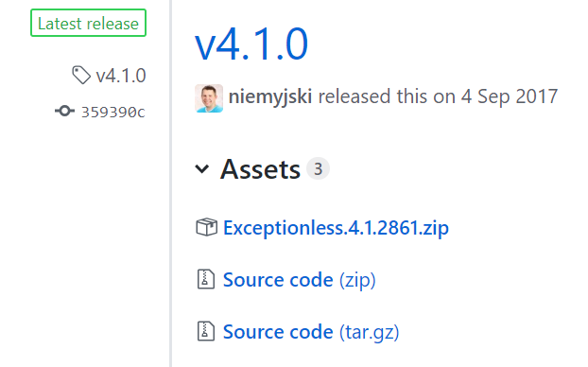The image size is (588, 367).
Task: Click the release date '4 Sep 2017'
Action: pos(510,96)
